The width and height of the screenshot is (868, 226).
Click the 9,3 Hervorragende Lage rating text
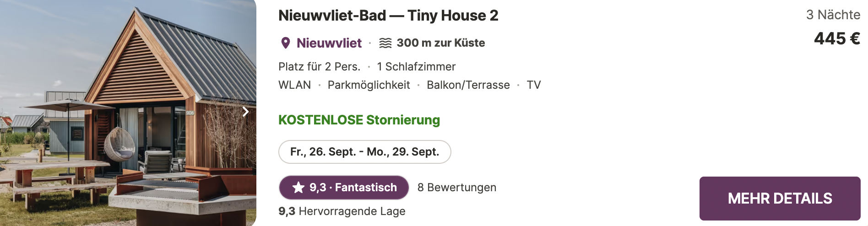(x=342, y=211)
